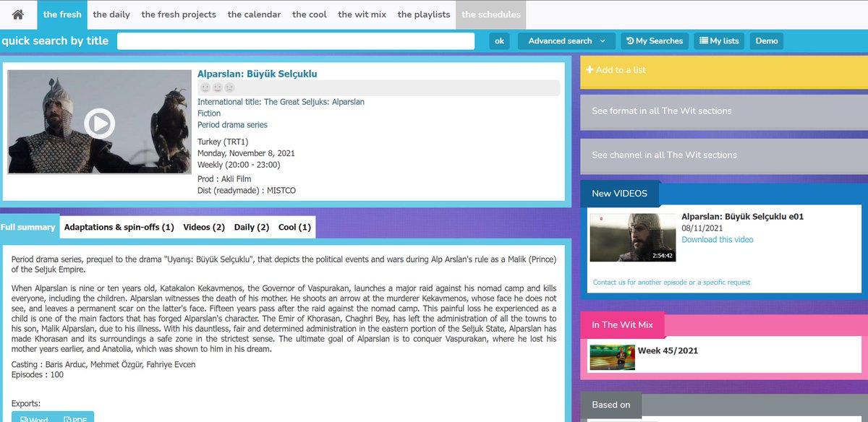Click the Based on header
868x422 pixels.
[611, 405]
